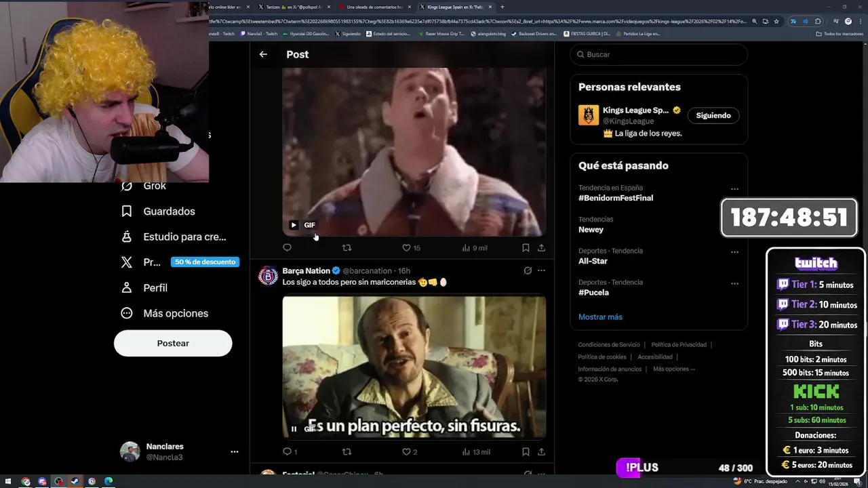Viewport: 868px width, 488px height.
Task: Focus the Buscar search field
Action: 658,54
